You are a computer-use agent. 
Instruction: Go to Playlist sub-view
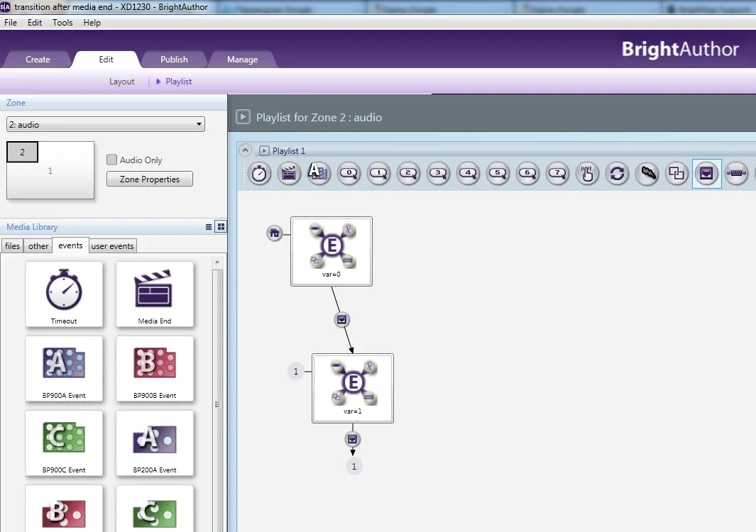[178, 82]
